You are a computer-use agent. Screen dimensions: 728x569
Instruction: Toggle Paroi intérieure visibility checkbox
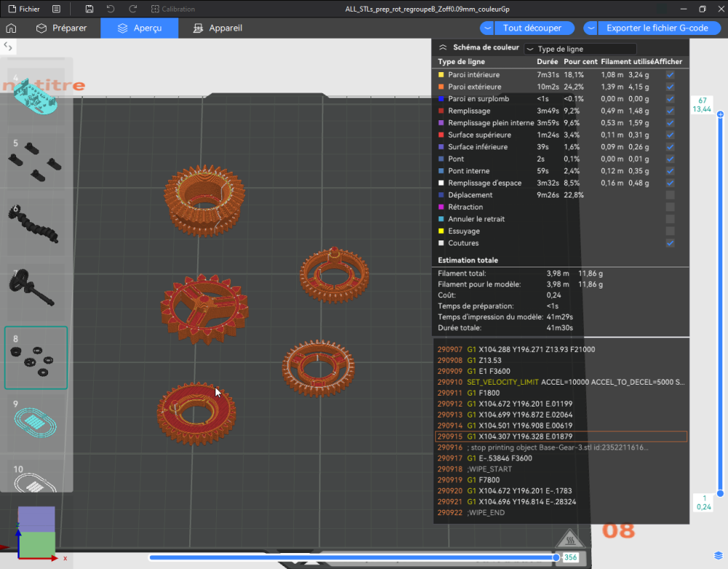point(670,75)
